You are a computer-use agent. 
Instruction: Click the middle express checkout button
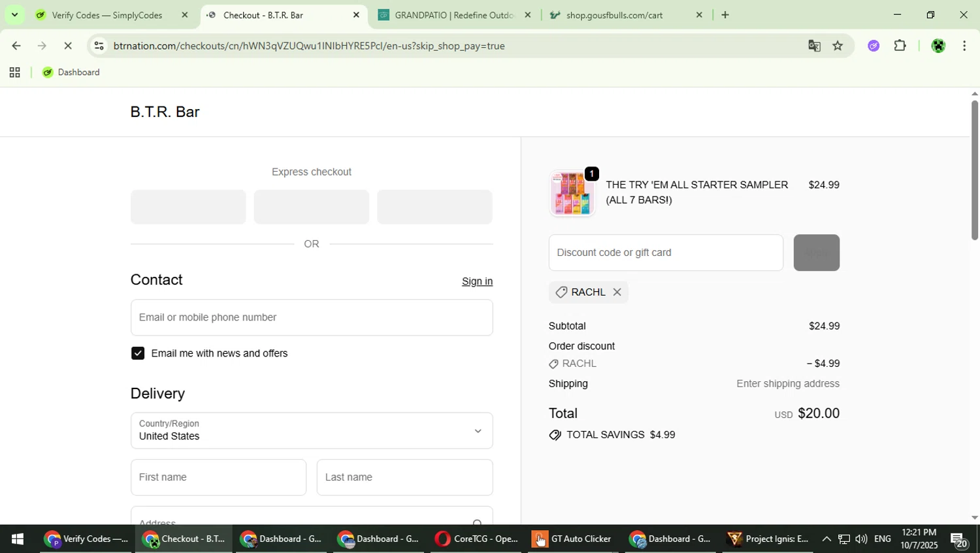(311, 207)
